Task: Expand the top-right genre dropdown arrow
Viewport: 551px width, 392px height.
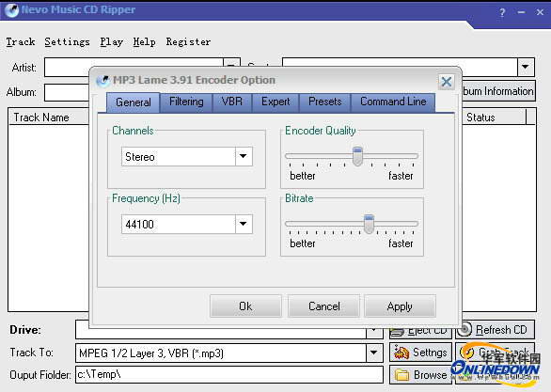Action: (526, 67)
